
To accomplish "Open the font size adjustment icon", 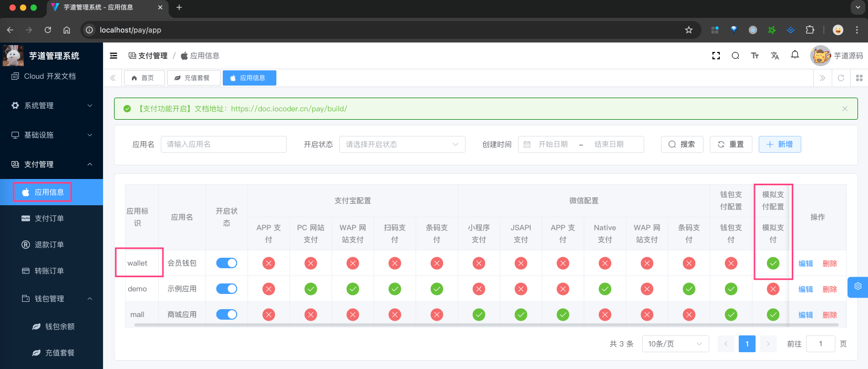I will pos(755,56).
